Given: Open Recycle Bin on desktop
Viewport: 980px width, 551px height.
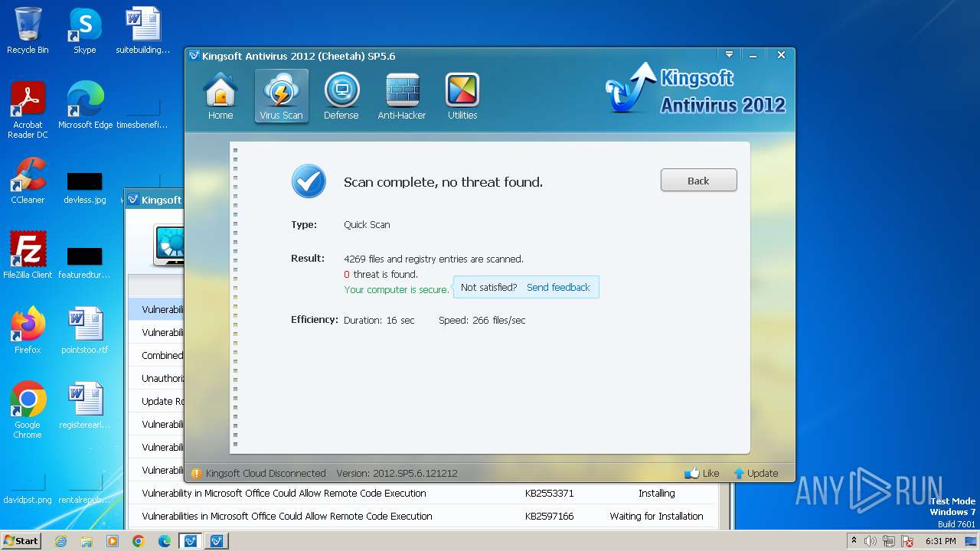Looking at the screenshot, I should click(28, 31).
